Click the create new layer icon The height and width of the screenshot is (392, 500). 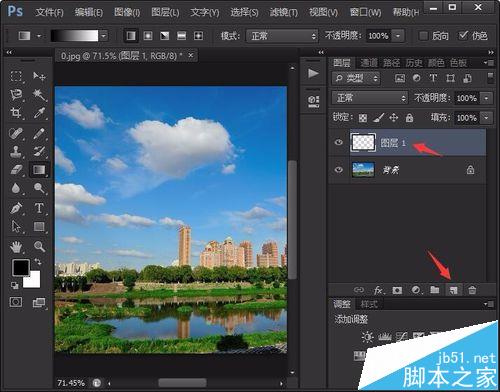454,290
